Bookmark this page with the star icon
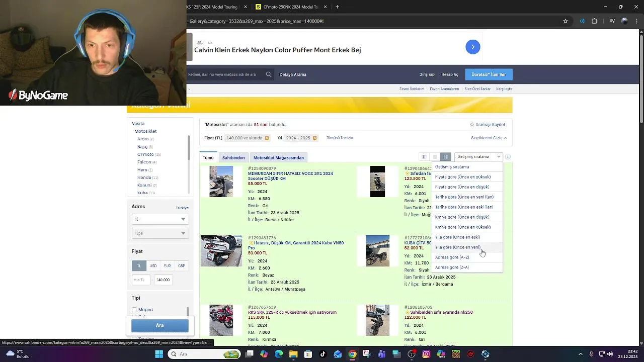Viewport: 644px width, 362px height. 566,21
